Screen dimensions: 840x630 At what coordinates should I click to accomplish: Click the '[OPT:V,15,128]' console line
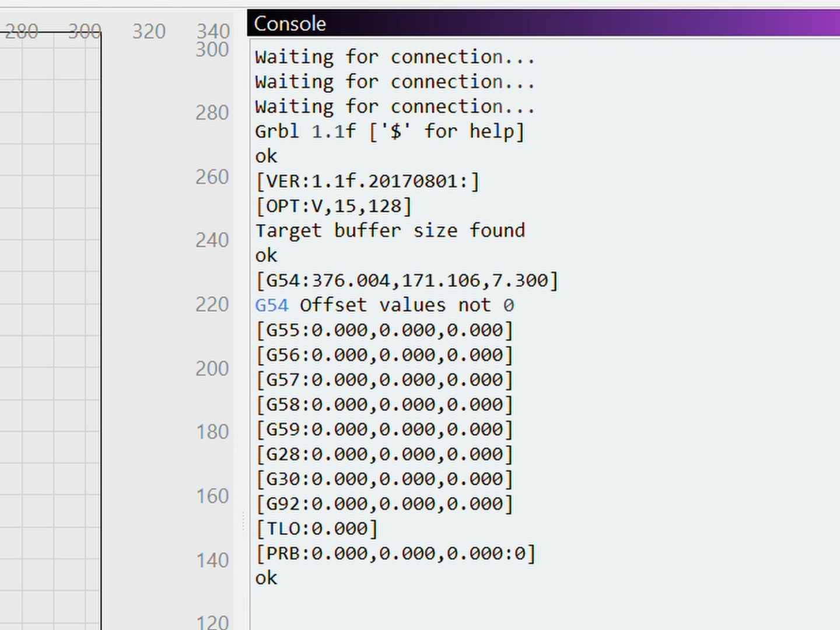[334, 206]
